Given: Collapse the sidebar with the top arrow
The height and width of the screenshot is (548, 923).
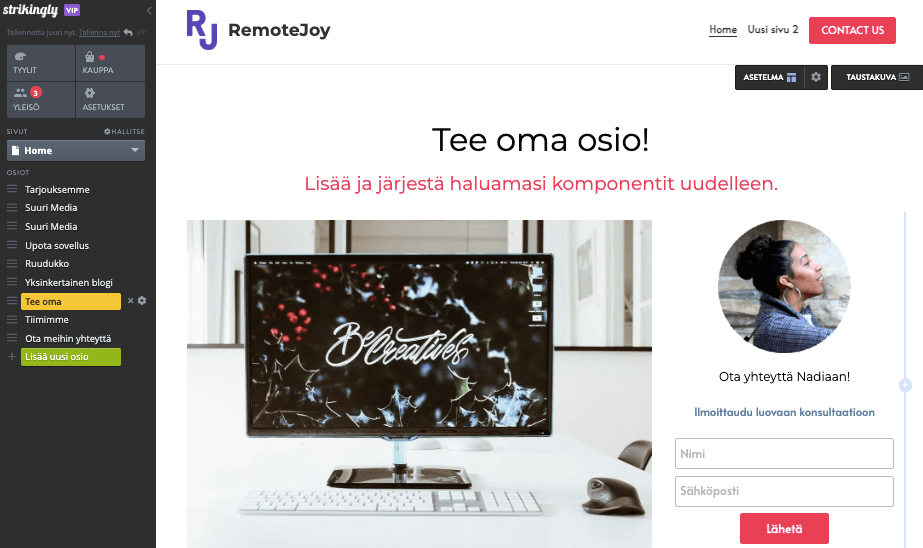Looking at the screenshot, I should pos(148,11).
